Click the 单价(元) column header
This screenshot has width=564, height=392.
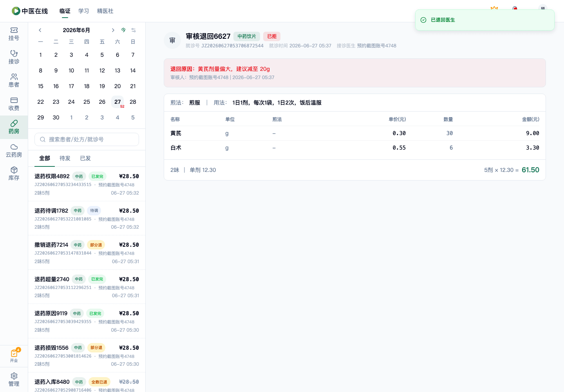[x=397, y=119]
